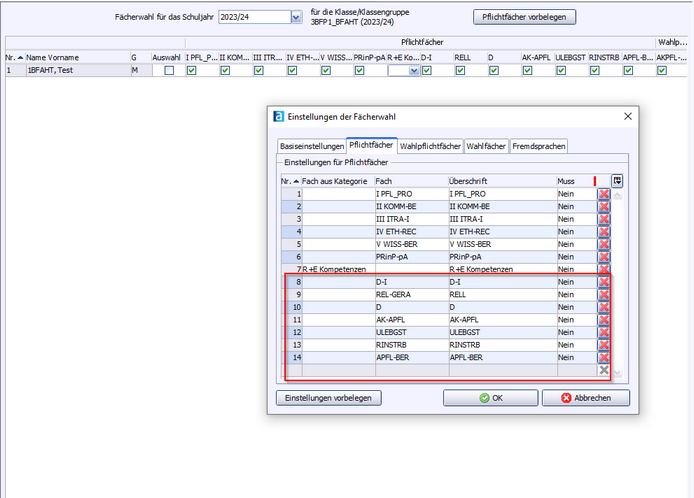
Task: Toggle the RELL checkbox for the student
Action: 461,71
